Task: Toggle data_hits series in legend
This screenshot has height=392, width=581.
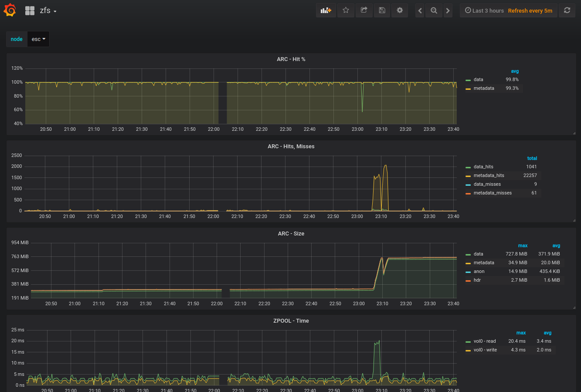Action: (483, 167)
